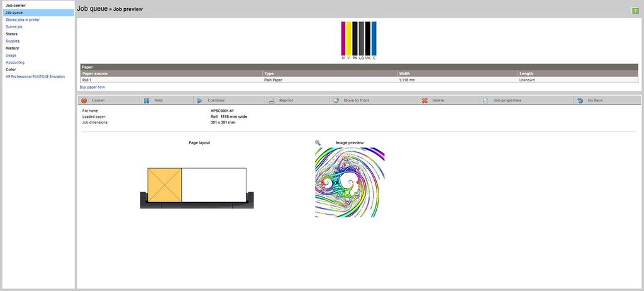Image resolution: width=644 pixels, height=291 pixels.
Task: Open the Usage history page
Action: (x=11, y=55)
